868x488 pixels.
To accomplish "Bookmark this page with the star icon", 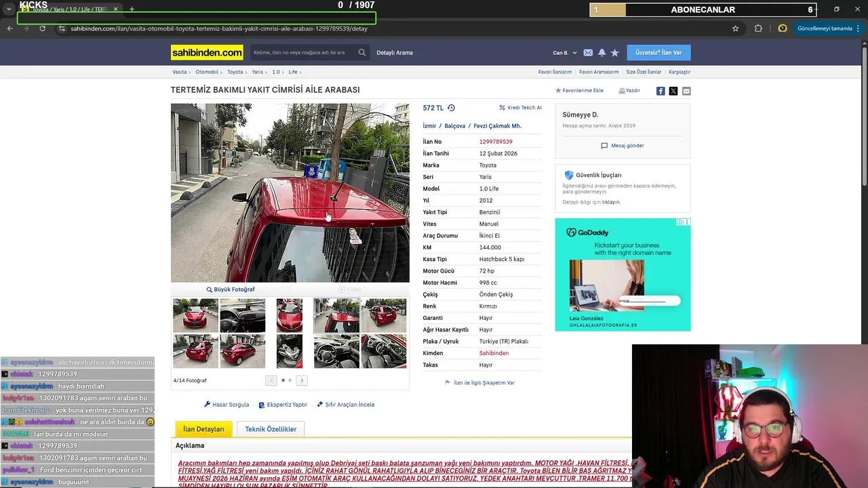I will click(735, 28).
